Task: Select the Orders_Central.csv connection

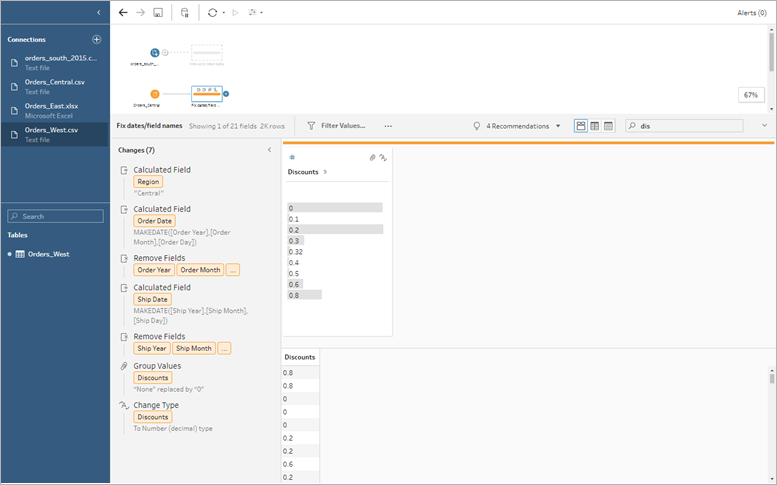Action: 55,87
